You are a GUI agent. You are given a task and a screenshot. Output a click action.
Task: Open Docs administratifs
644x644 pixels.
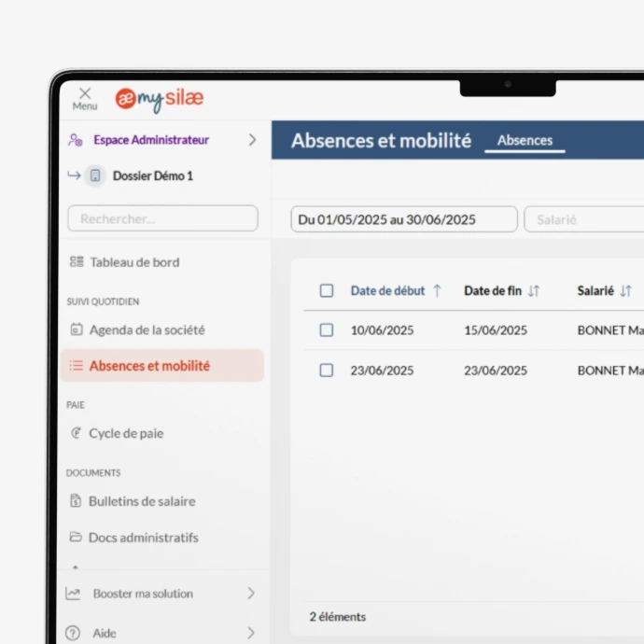click(x=144, y=538)
